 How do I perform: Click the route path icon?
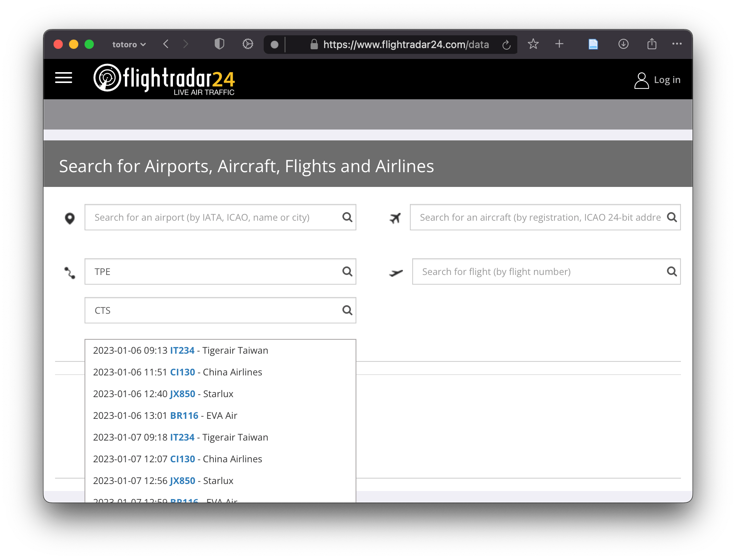tap(70, 273)
